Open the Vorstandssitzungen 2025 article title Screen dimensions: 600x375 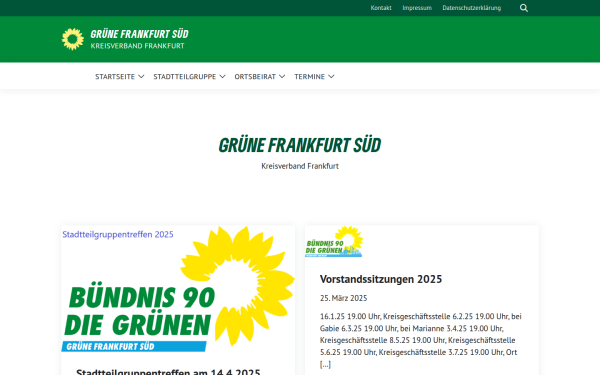(381, 279)
